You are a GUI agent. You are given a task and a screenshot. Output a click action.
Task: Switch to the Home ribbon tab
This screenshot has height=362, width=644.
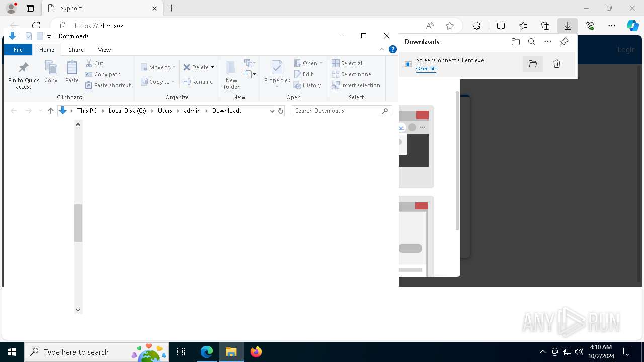click(x=47, y=50)
